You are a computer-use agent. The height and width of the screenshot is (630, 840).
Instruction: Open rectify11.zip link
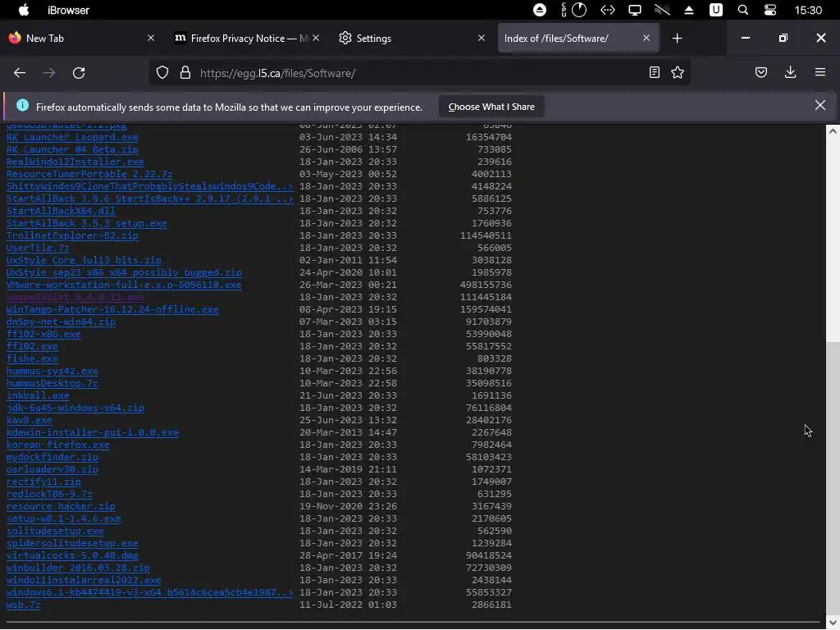pos(43,482)
